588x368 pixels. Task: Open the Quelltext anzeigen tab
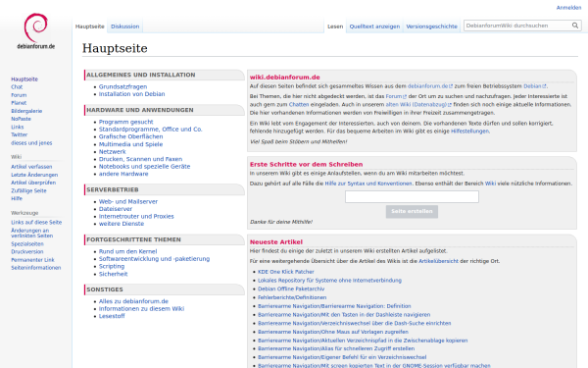tap(374, 26)
